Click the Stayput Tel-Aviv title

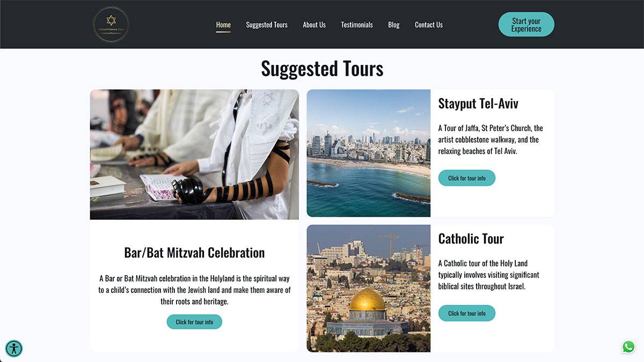pyautogui.click(x=478, y=104)
